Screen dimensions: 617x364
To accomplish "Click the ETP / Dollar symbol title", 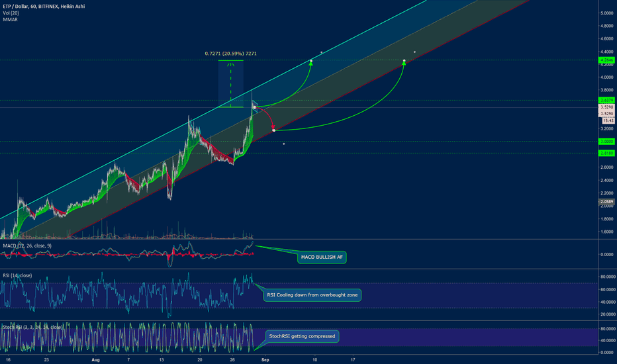I will (44, 7).
